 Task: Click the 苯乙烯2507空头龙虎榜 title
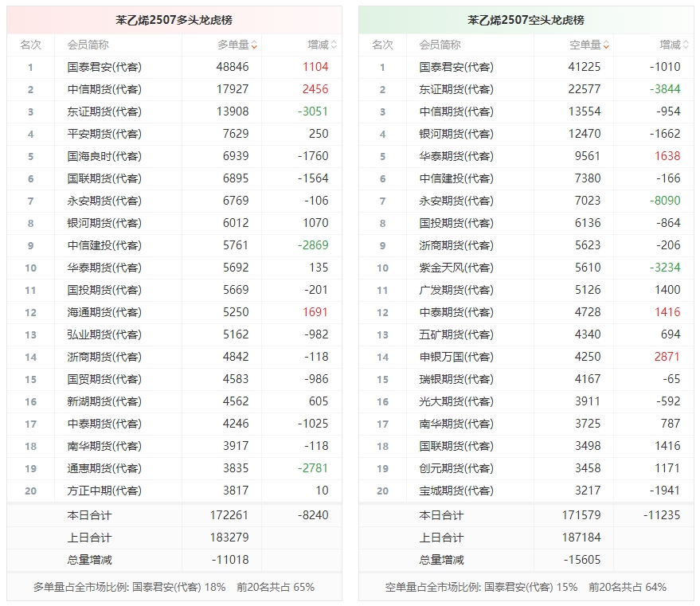(x=526, y=20)
